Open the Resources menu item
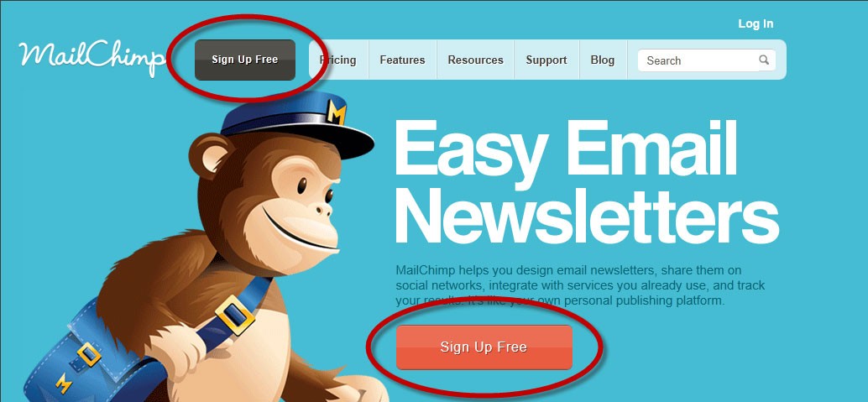Image resolution: width=868 pixels, height=402 pixels. pos(475,60)
